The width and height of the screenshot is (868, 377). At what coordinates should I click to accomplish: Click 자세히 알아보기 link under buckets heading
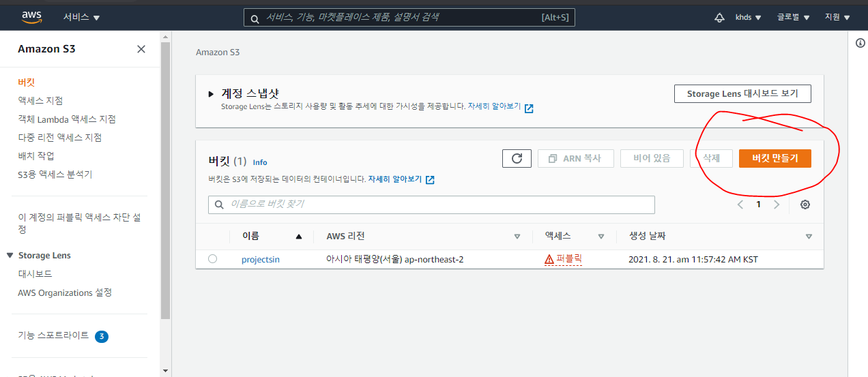click(394, 179)
